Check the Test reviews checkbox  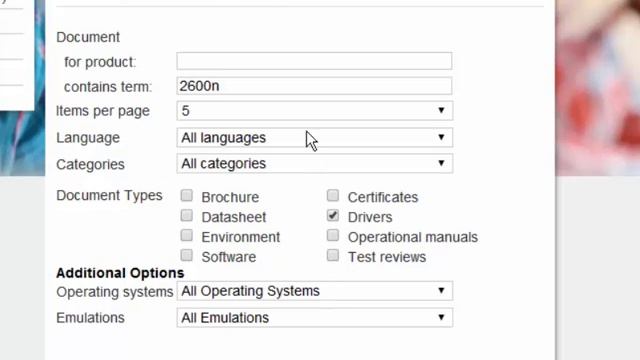tap(333, 256)
